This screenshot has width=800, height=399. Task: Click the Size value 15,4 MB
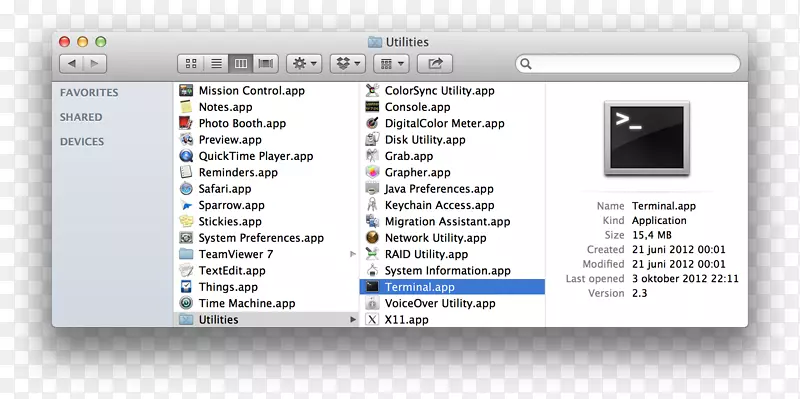coord(652,235)
